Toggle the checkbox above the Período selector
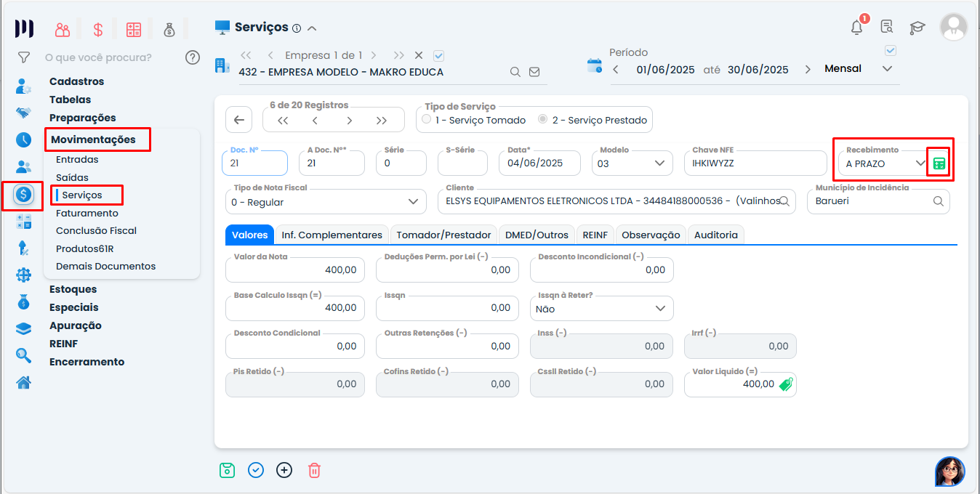The height and width of the screenshot is (494, 980). tap(891, 51)
